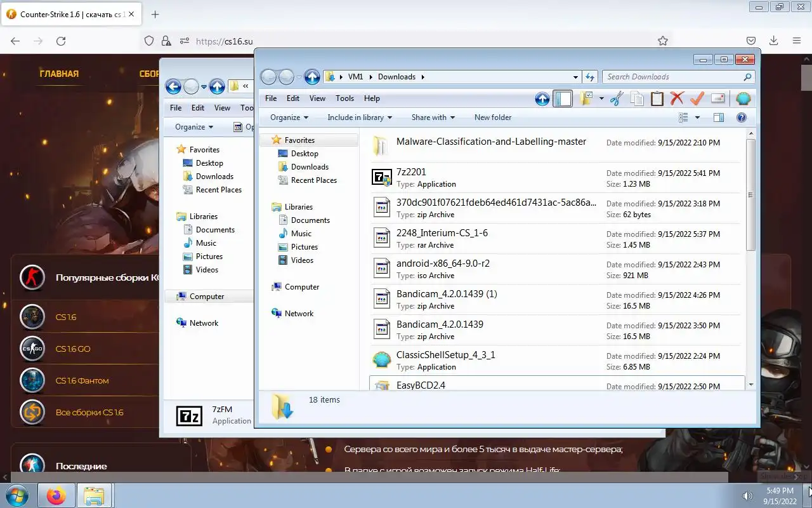Click the Firefox taskbar icon
Image resolution: width=812 pixels, height=508 pixels.
pos(56,495)
